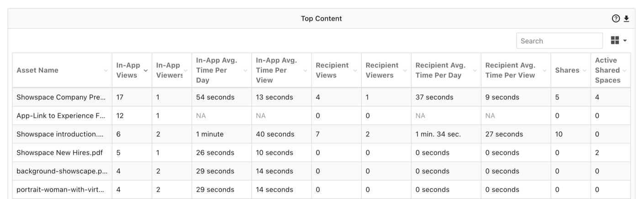Open Active Shared Spaces column chevron
The image size is (644, 199).
[624, 70]
